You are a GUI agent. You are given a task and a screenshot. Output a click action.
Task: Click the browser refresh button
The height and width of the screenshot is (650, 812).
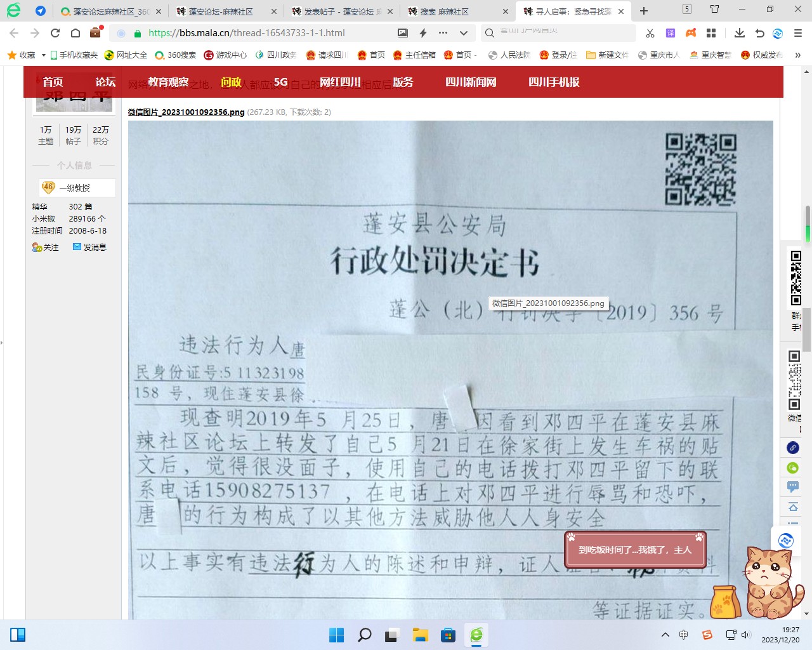click(55, 33)
